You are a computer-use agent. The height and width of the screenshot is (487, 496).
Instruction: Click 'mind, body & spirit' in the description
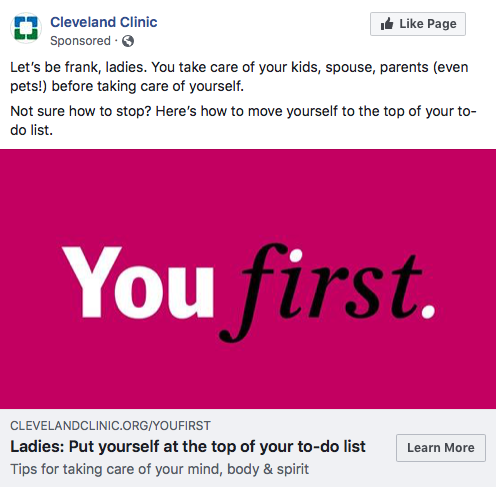(248, 469)
